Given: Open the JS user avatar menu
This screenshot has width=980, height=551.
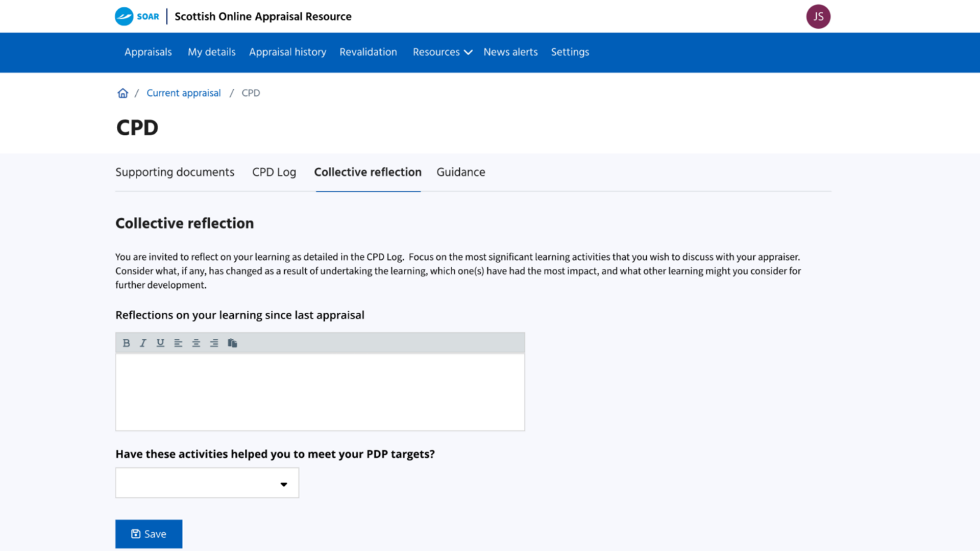Looking at the screenshot, I should pos(818,16).
